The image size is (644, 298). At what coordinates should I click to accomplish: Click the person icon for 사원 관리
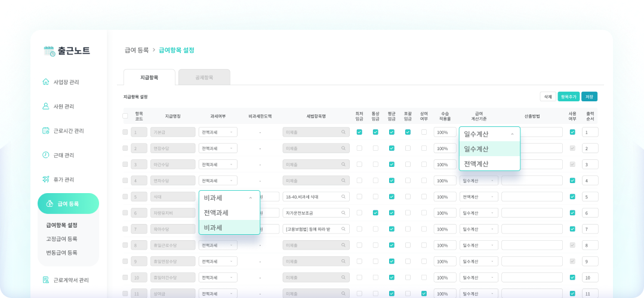(x=46, y=106)
